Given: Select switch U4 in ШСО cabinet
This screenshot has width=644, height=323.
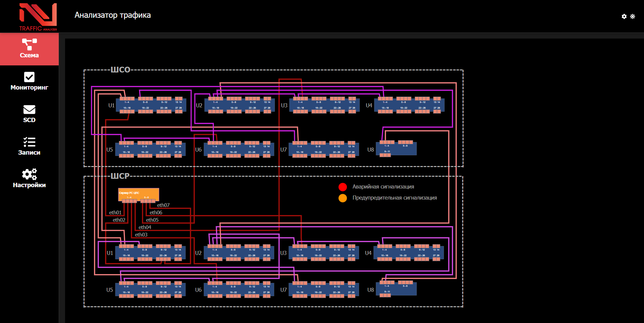Looking at the screenshot, I should pyautogui.click(x=409, y=105).
